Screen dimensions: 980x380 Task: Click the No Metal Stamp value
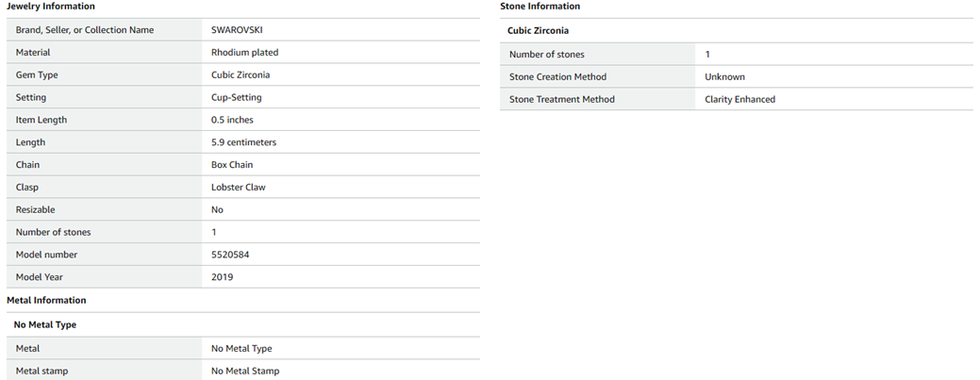pos(245,372)
